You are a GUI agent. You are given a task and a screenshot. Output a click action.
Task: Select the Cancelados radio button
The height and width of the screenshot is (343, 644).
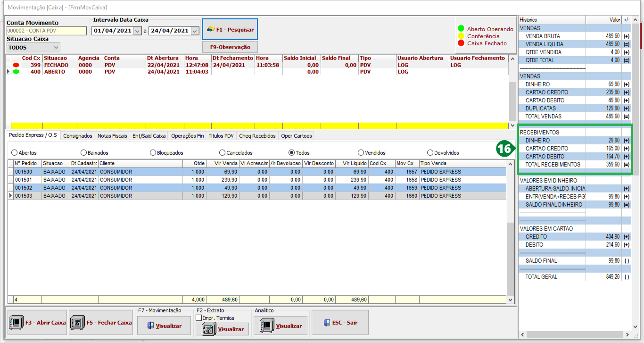222,153
